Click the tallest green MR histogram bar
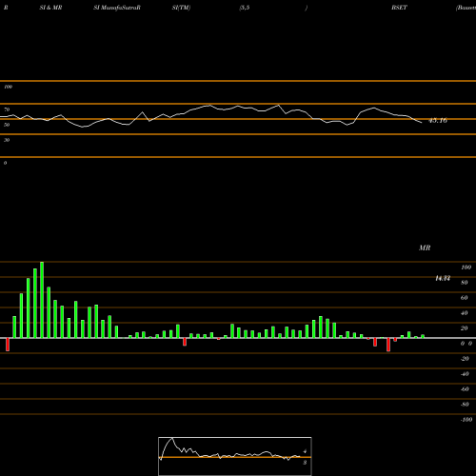This screenshot has height=476, width=476. 42,300
